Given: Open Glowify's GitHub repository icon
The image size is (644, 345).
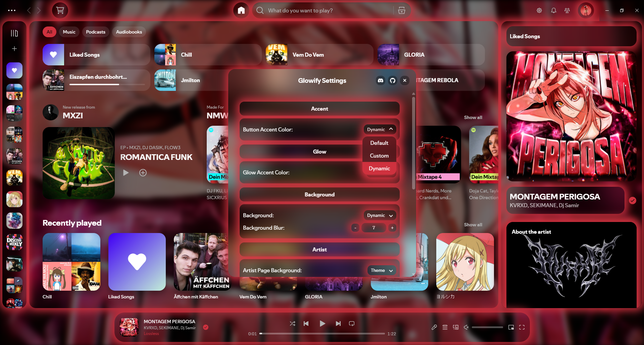Looking at the screenshot, I should pos(392,80).
